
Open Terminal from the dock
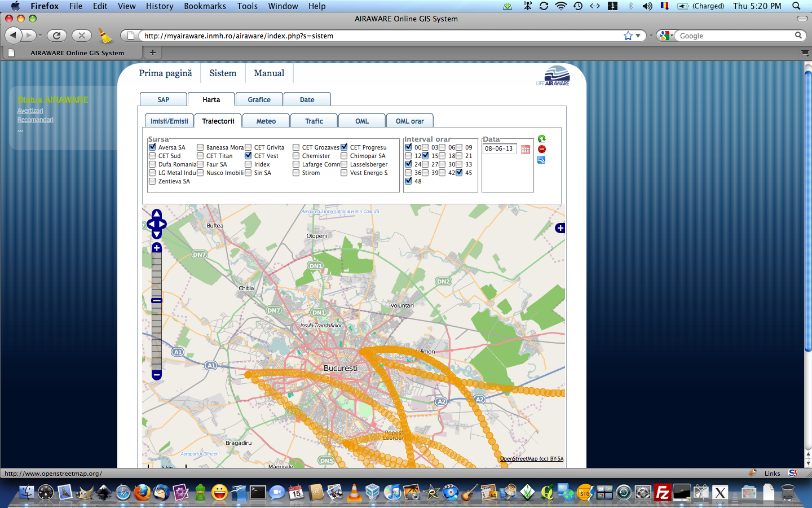[x=258, y=493]
